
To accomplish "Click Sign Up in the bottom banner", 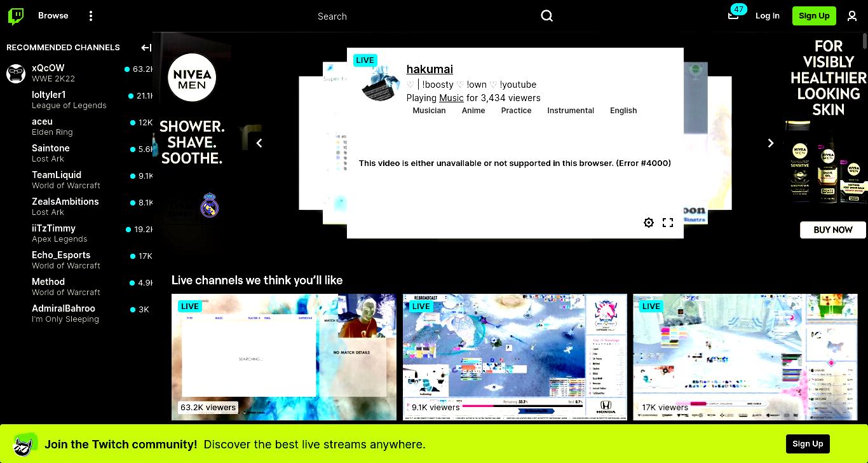I will pyautogui.click(x=808, y=444).
